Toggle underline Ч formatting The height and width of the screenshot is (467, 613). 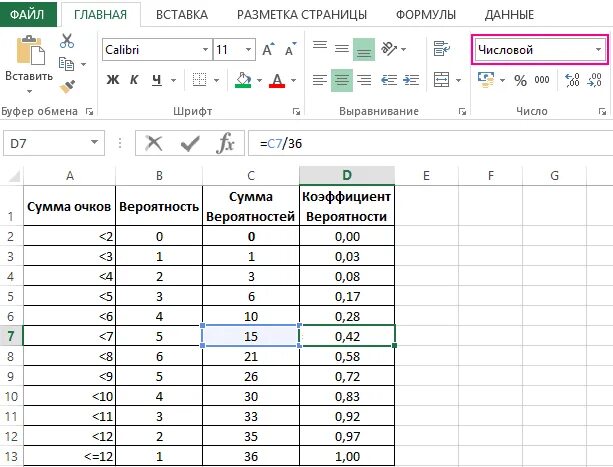[157, 80]
